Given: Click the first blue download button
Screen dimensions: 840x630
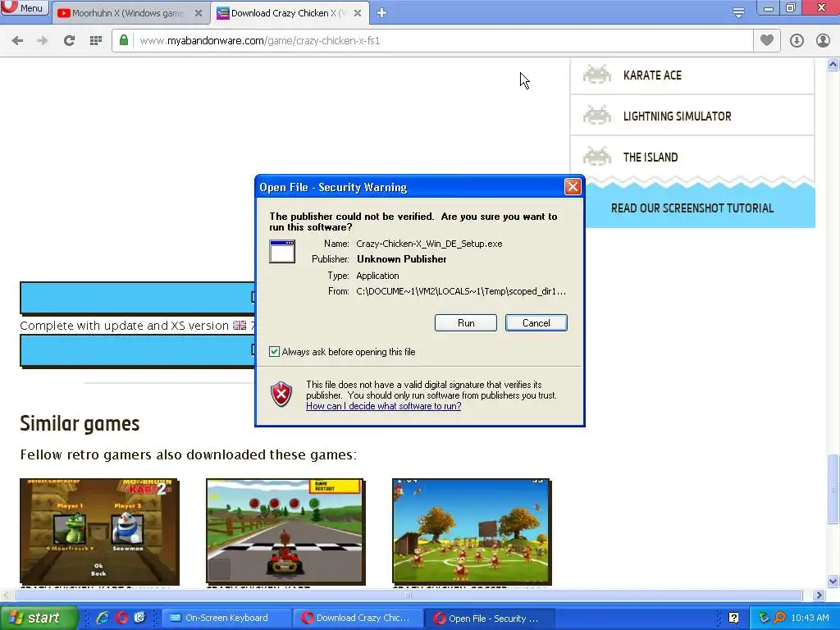Looking at the screenshot, I should (x=137, y=297).
